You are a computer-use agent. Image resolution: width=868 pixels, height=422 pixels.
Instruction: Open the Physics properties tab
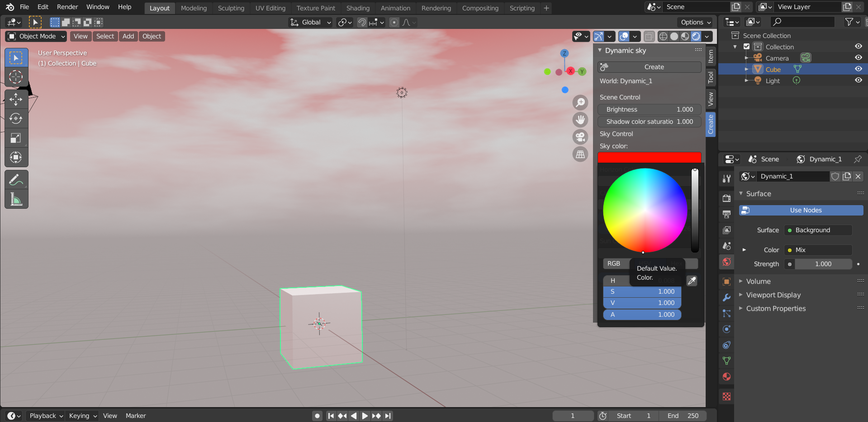[x=727, y=329]
